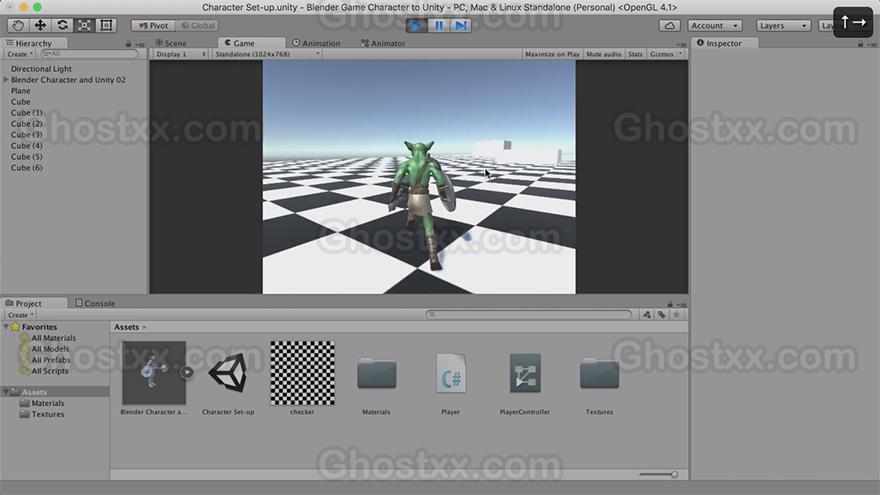This screenshot has height=495, width=880.
Task: Pause the running game
Action: pos(439,25)
